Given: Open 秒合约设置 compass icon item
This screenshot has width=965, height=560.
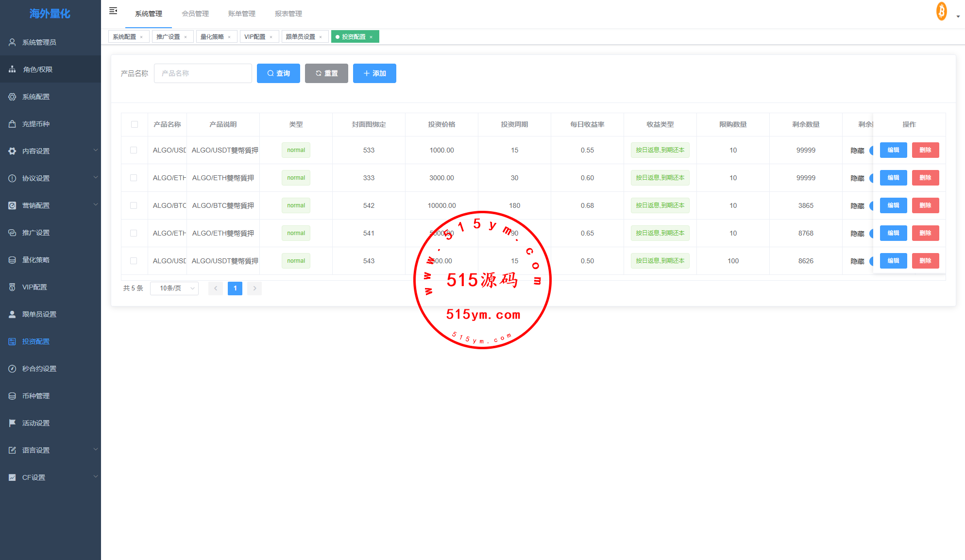Looking at the screenshot, I should pos(12,369).
